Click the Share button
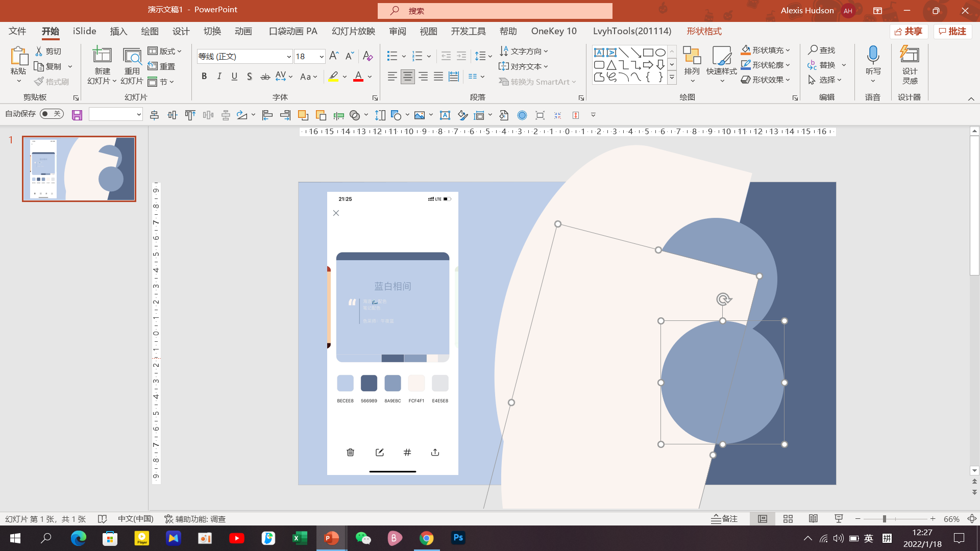Screen dimensions: 980x551 pyautogui.click(x=909, y=31)
